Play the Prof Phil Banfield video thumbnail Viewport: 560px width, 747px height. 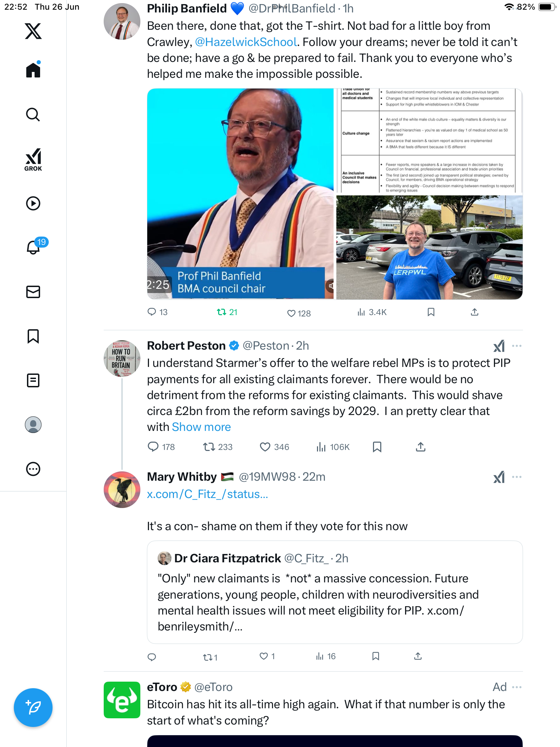[x=240, y=194]
